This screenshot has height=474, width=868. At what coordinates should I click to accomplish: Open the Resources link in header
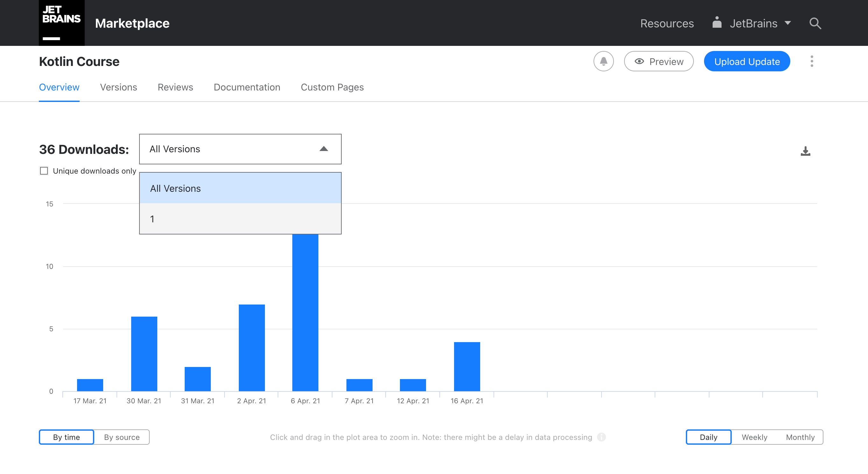[x=666, y=23]
